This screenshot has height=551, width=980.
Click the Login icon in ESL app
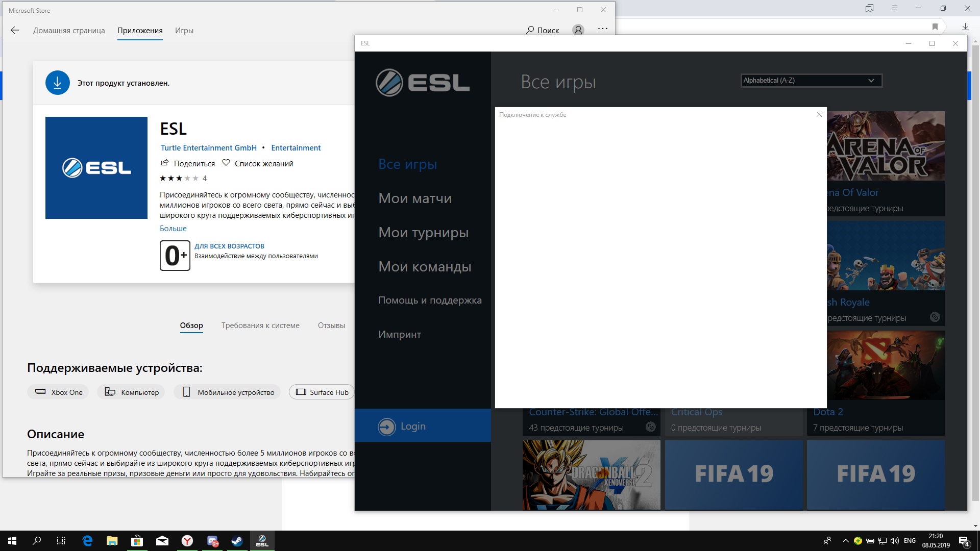pos(386,425)
